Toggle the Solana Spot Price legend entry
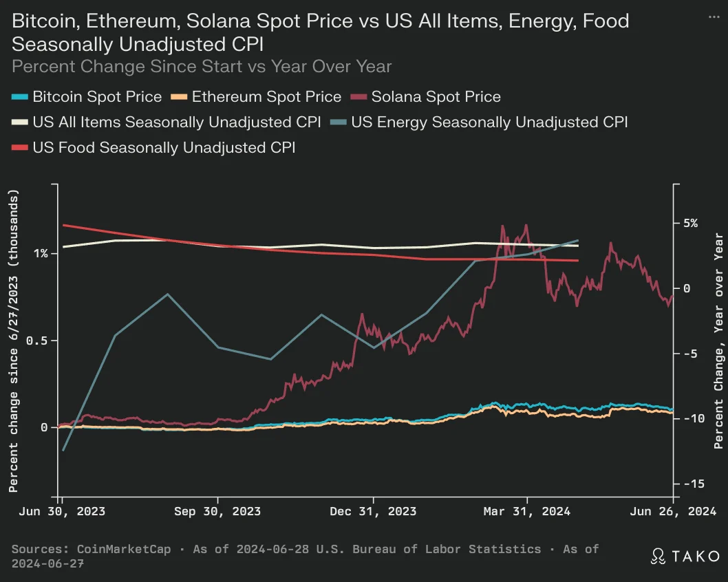The image size is (728, 582). (x=426, y=96)
